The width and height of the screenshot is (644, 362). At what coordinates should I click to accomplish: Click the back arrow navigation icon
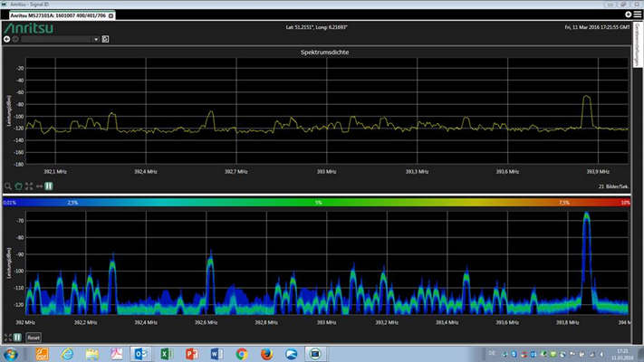click(7, 39)
